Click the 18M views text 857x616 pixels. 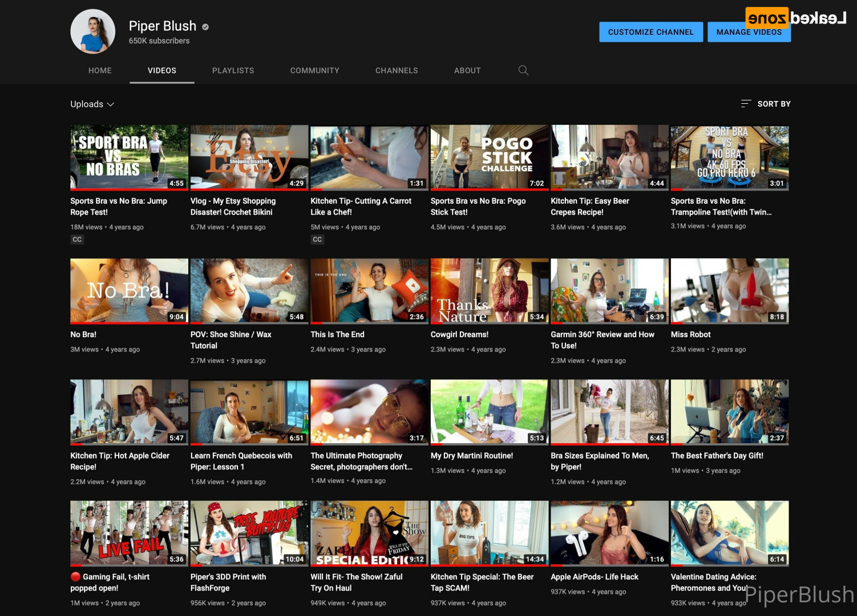[87, 227]
